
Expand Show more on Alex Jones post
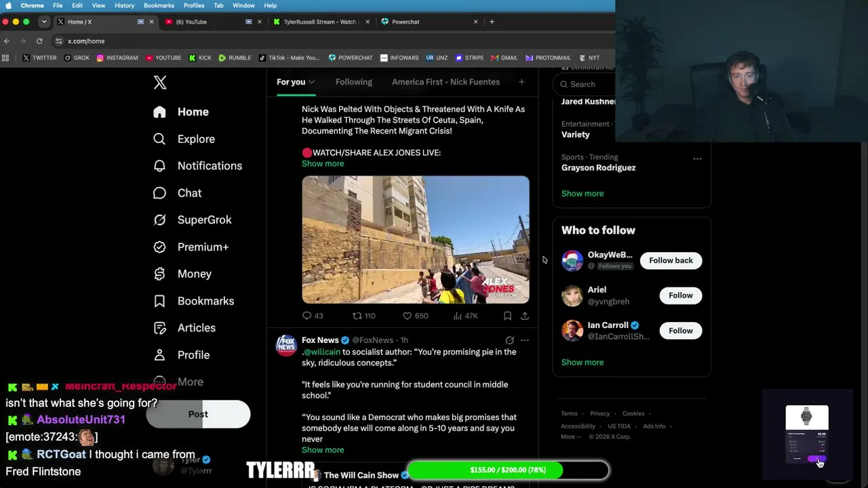click(x=323, y=164)
